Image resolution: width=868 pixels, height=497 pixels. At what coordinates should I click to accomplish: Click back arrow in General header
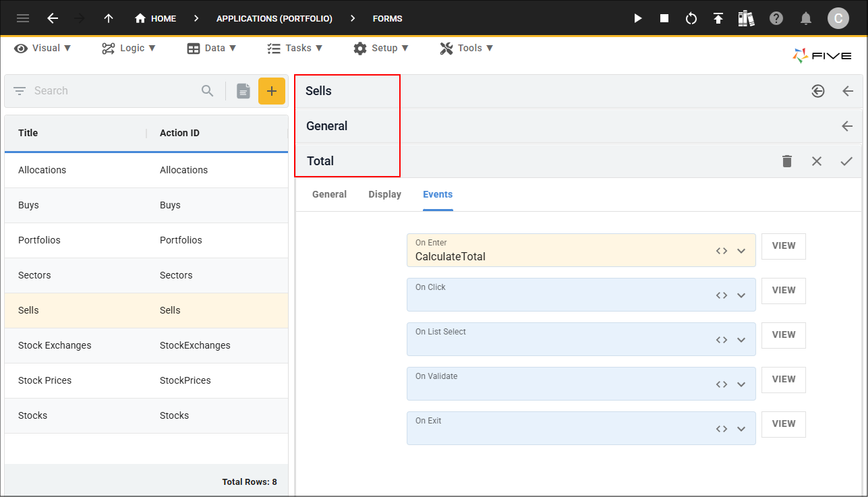click(848, 126)
